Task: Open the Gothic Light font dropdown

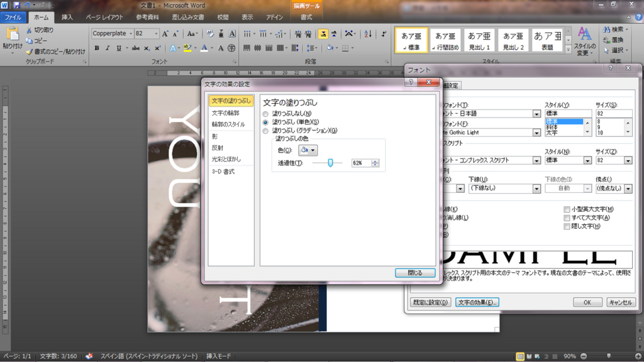Action: point(536,133)
